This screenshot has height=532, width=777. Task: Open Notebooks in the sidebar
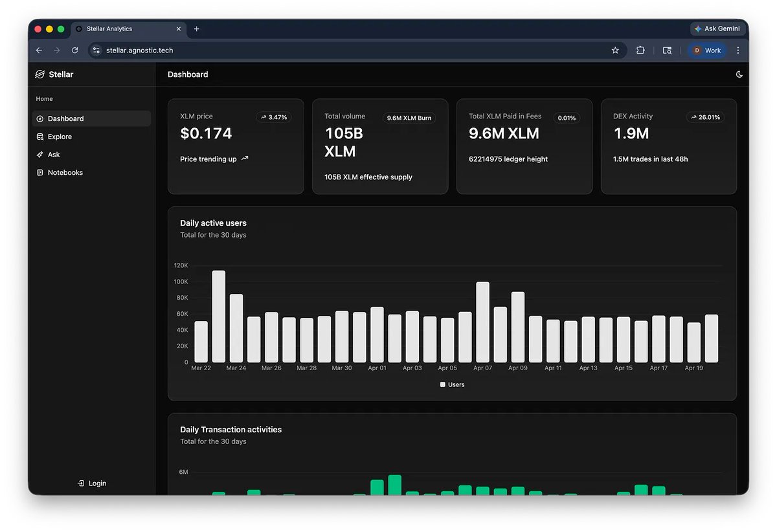click(91, 173)
